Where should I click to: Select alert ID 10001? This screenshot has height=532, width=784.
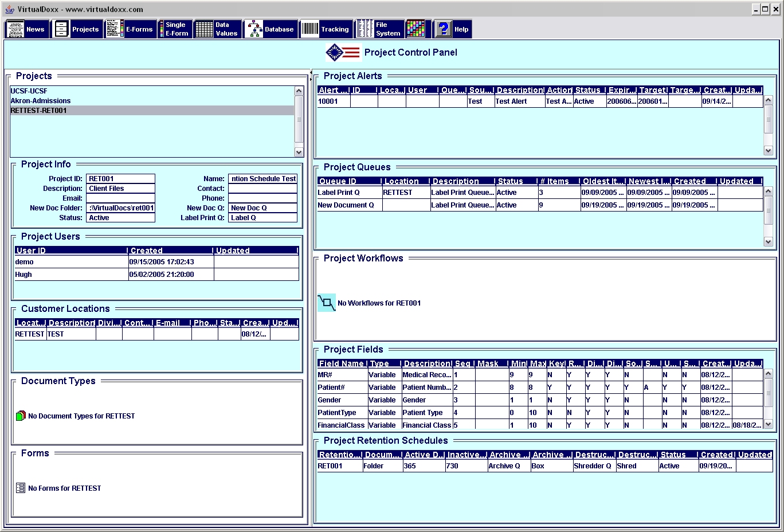tap(334, 101)
